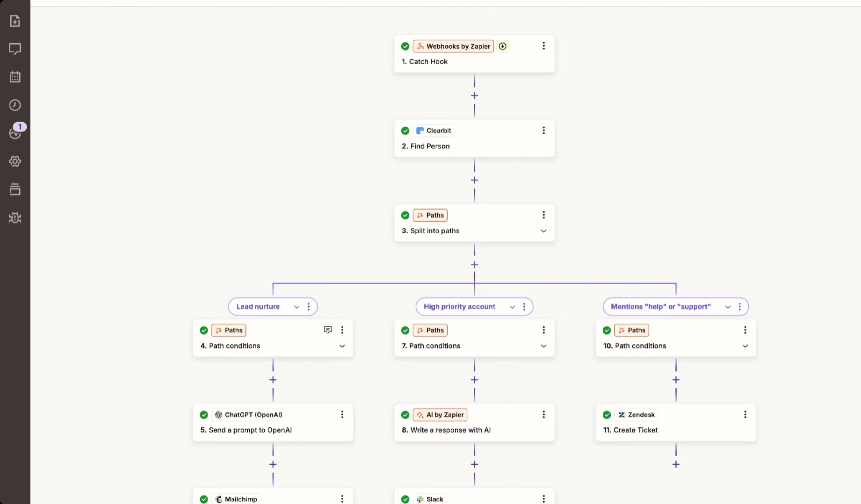861x504 pixels.
Task: Expand the Lead nurture path dropdown chevron
Action: pos(297,307)
